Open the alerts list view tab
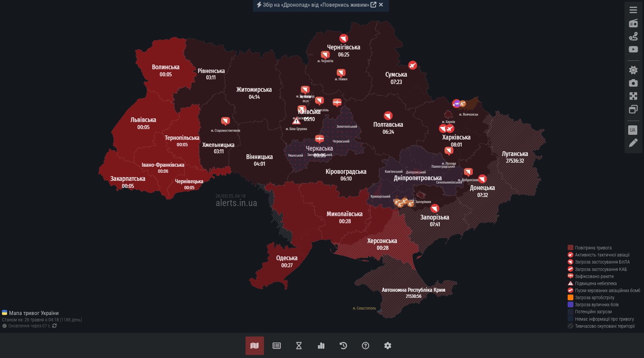 click(277, 346)
